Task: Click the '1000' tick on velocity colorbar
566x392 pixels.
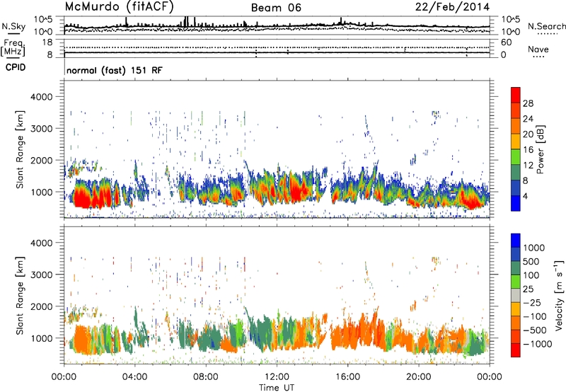Action: tap(534, 248)
